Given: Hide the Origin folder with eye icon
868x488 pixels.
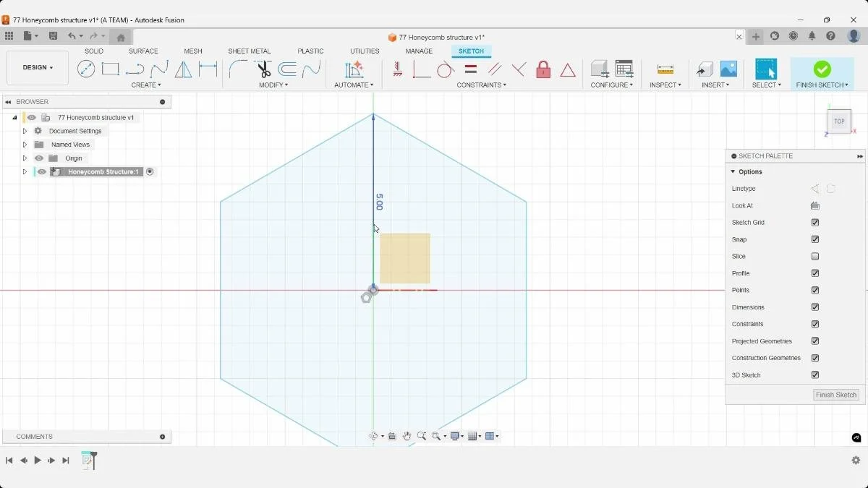Looking at the screenshot, I should (39, 158).
